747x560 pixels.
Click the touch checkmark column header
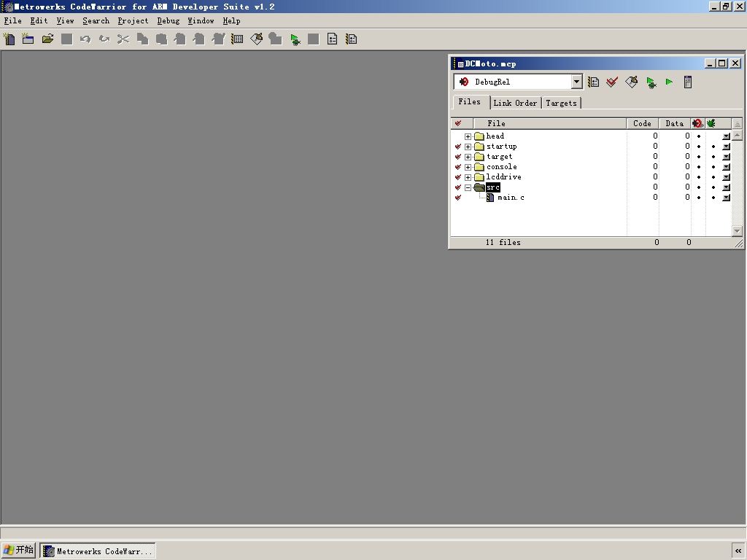(458, 123)
